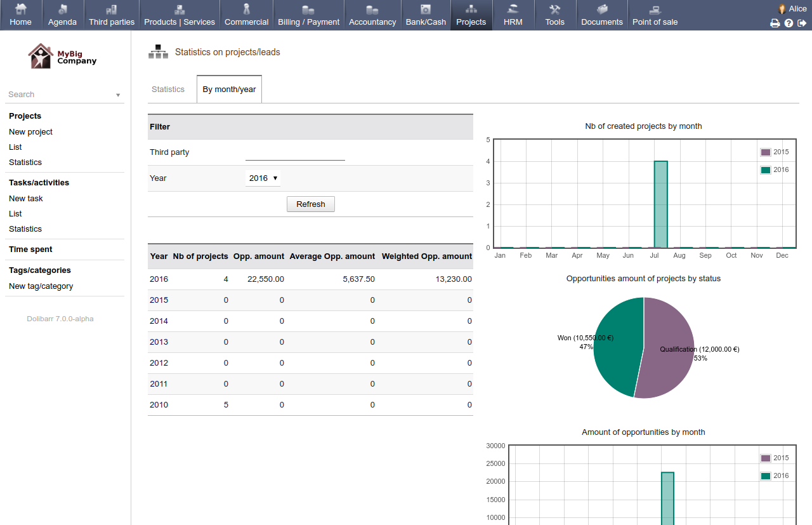Open List link under Tasks/activities
The image size is (812, 525).
tap(15, 214)
